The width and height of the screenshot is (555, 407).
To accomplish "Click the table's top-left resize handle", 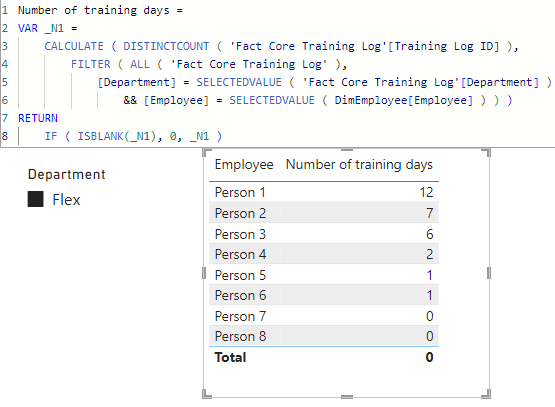I will point(206,153).
